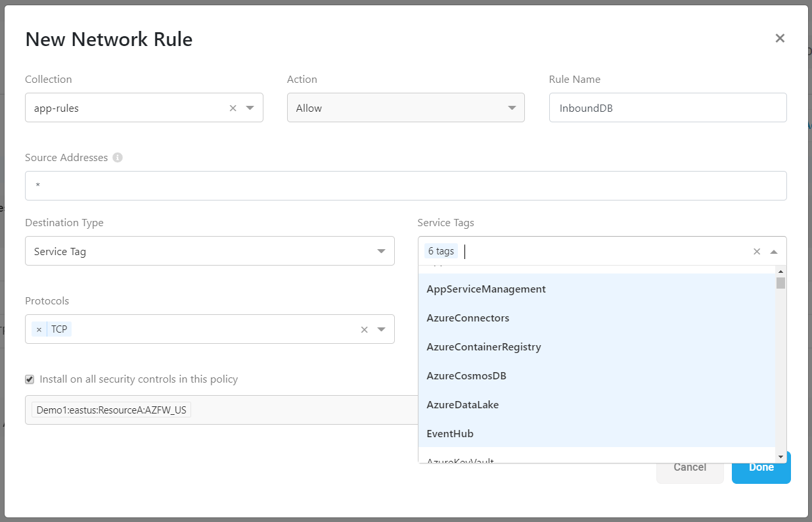Open the Collection dropdown
This screenshot has width=812, height=522.
tap(250, 108)
